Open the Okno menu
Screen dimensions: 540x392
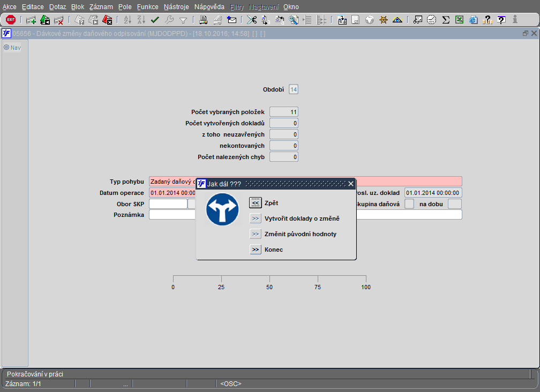pyautogui.click(x=291, y=7)
